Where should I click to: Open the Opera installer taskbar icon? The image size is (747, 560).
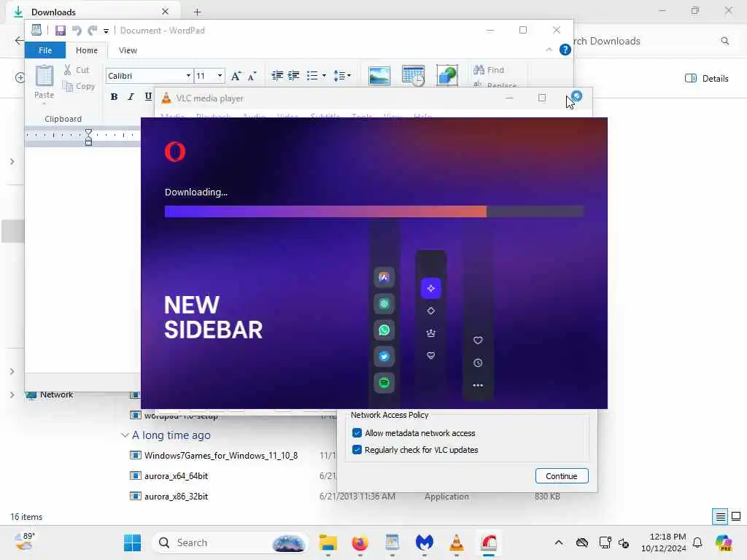[x=488, y=542]
